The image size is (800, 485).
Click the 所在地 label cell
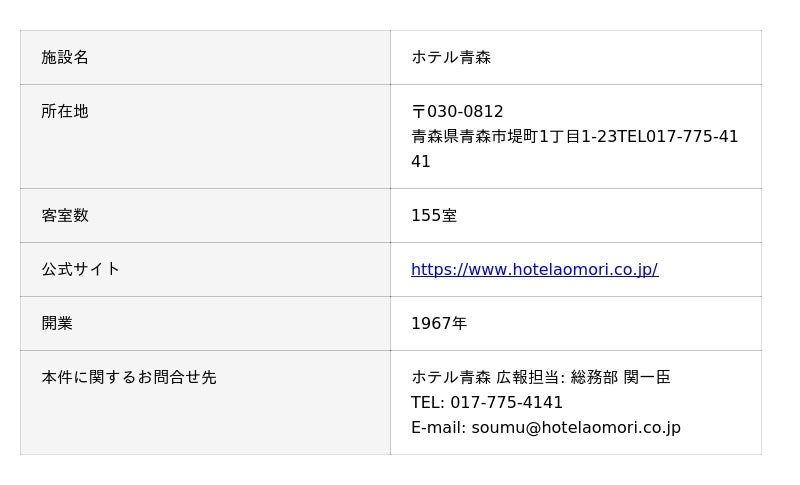(205, 137)
